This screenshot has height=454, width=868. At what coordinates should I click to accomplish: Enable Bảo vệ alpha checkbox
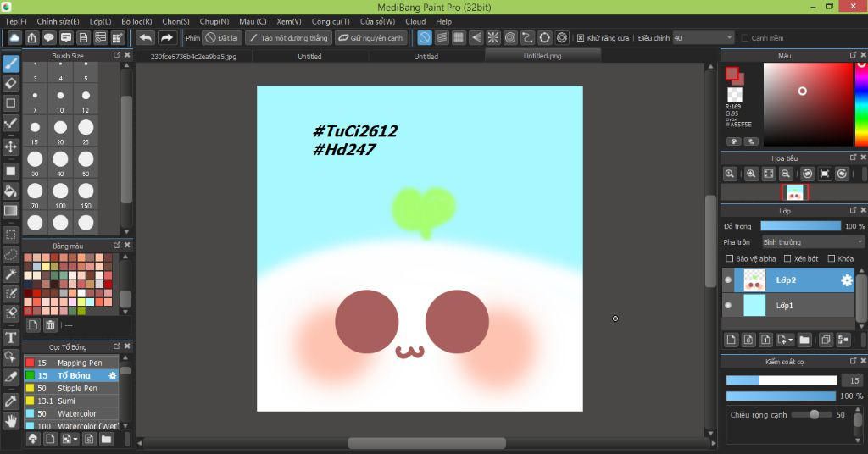coord(730,259)
